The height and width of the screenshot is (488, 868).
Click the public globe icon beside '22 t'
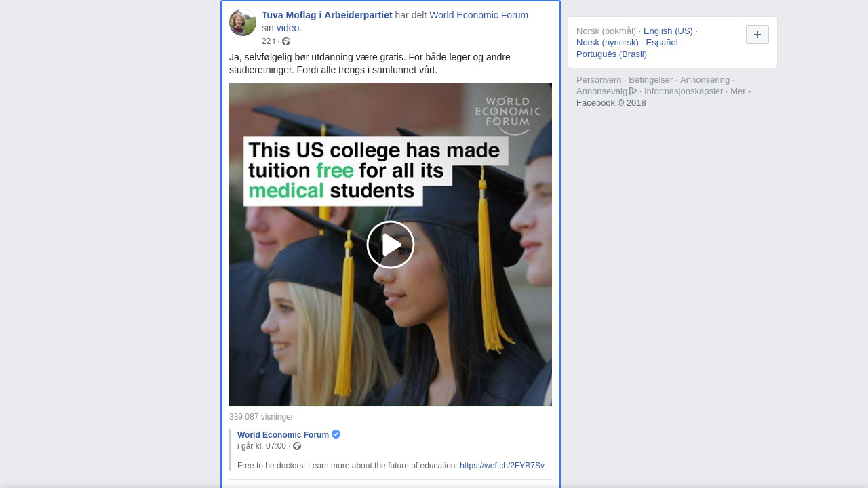(x=286, y=41)
